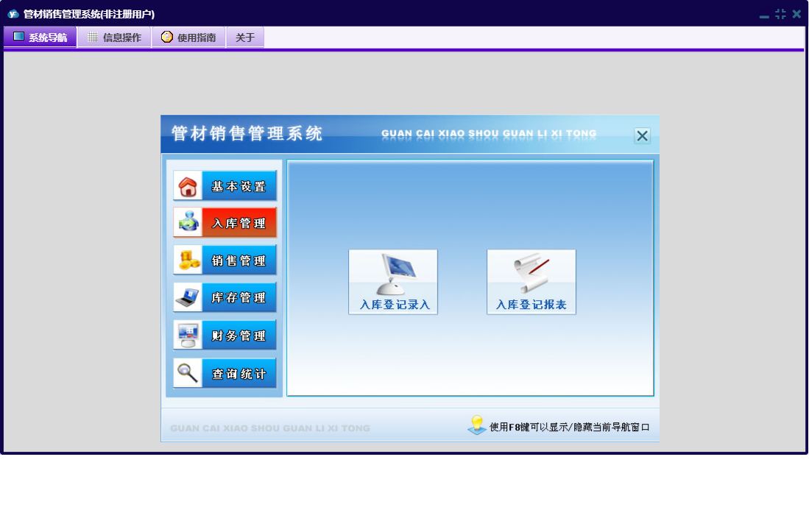809x532 pixels.
Task: Close the application window
Action: [796, 14]
